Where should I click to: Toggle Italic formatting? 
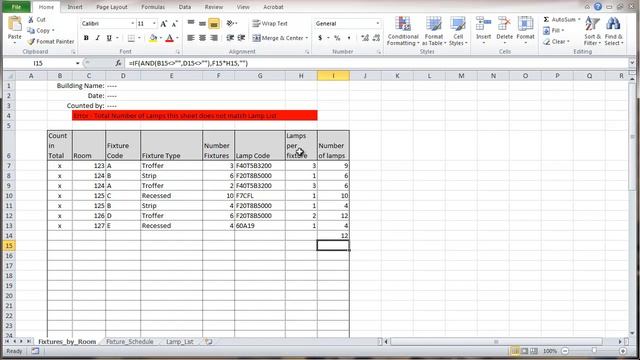pos(97,38)
